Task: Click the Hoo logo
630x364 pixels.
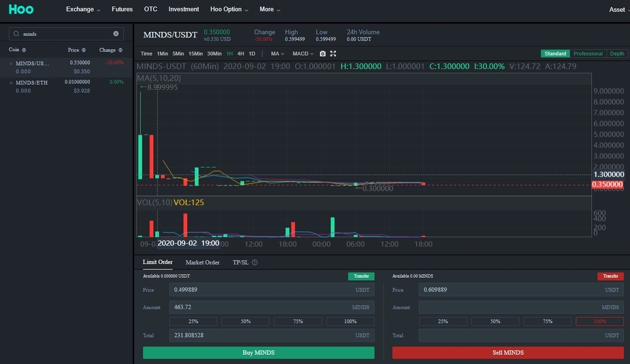Action: click(x=21, y=9)
